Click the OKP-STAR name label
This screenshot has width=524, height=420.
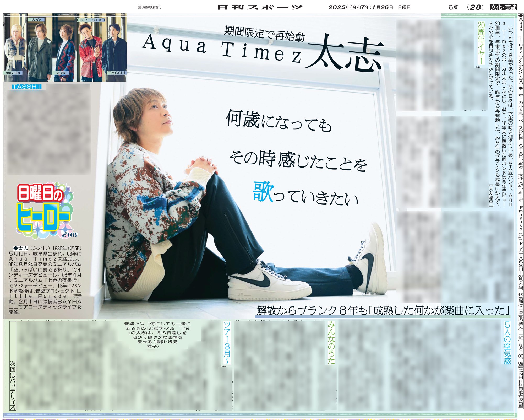click(x=91, y=20)
